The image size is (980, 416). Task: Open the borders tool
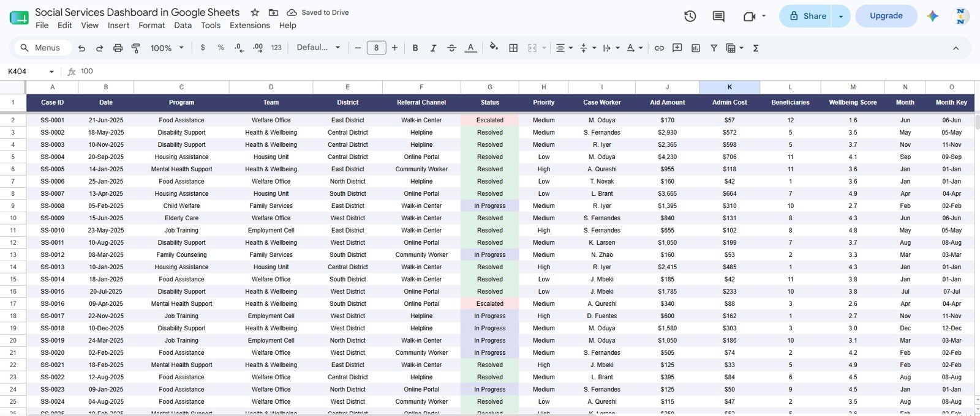(x=513, y=48)
